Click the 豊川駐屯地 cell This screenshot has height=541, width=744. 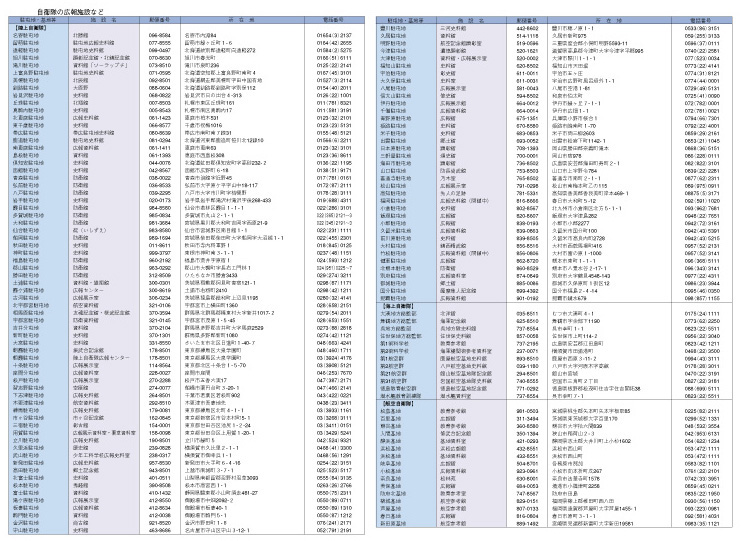pyautogui.click(x=393, y=28)
